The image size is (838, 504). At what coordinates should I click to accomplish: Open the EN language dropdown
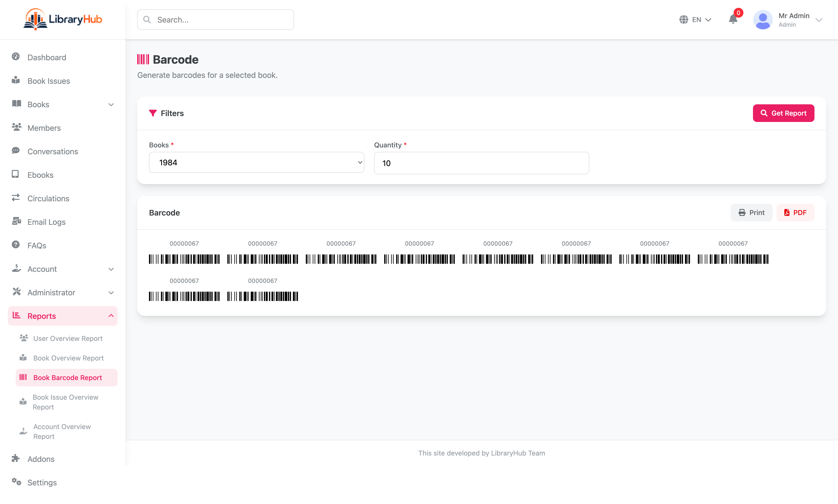[x=695, y=20]
